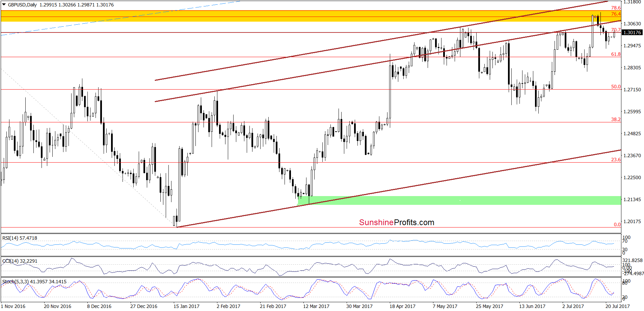
Task: Click the 1 Nov 2016 date label
Action: [13, 306]
